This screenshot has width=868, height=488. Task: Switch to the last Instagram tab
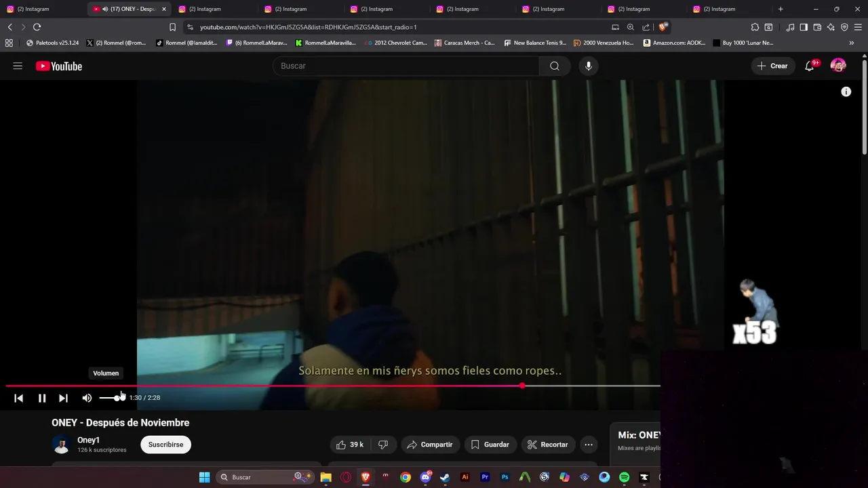tap(730, 9)
